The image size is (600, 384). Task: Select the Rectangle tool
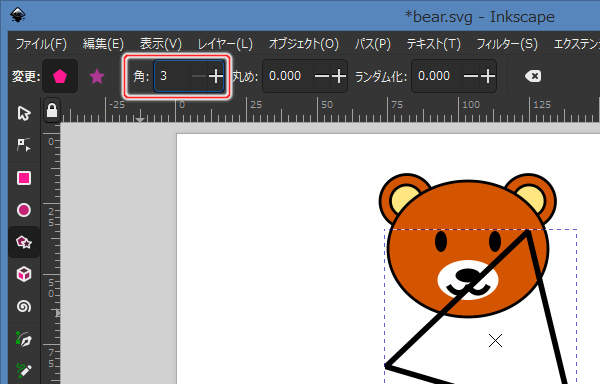coord(24,178)
